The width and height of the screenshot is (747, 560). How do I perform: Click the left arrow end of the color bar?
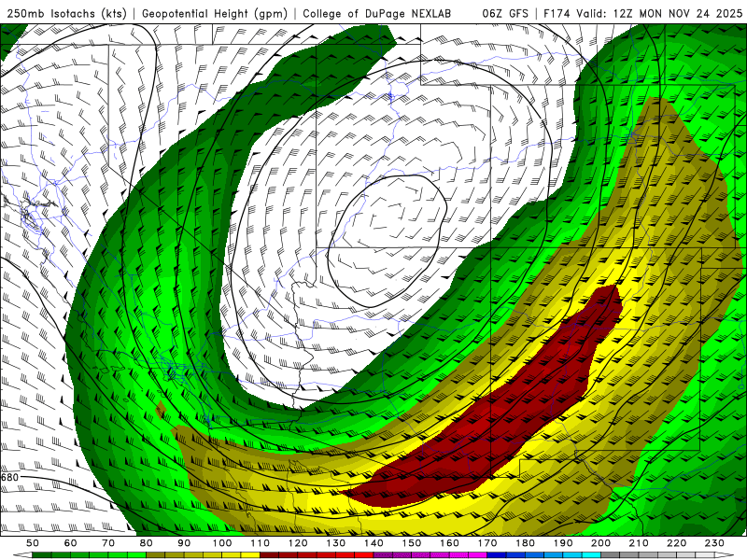coord(21,555)
